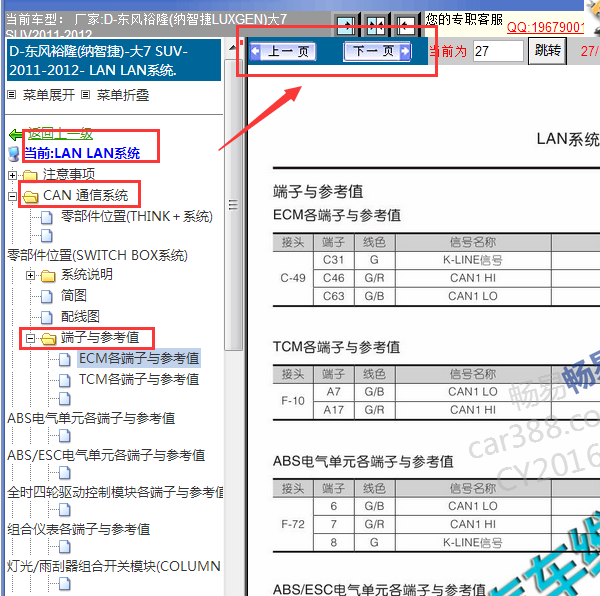Expand the 系统说明 tree node
Viewport: 600px width, 596px height.
point(31,275)
